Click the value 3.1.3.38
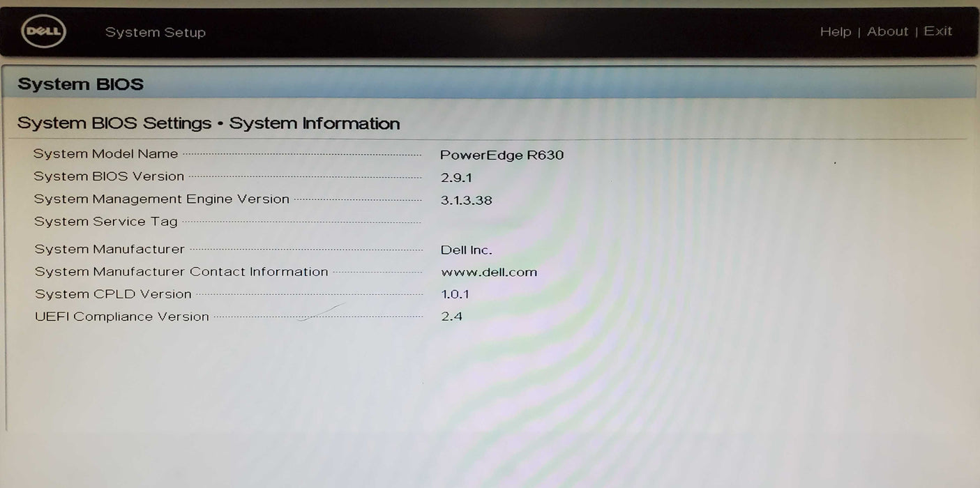This screenshot has width=980, height=488. (x=466, y=200)
